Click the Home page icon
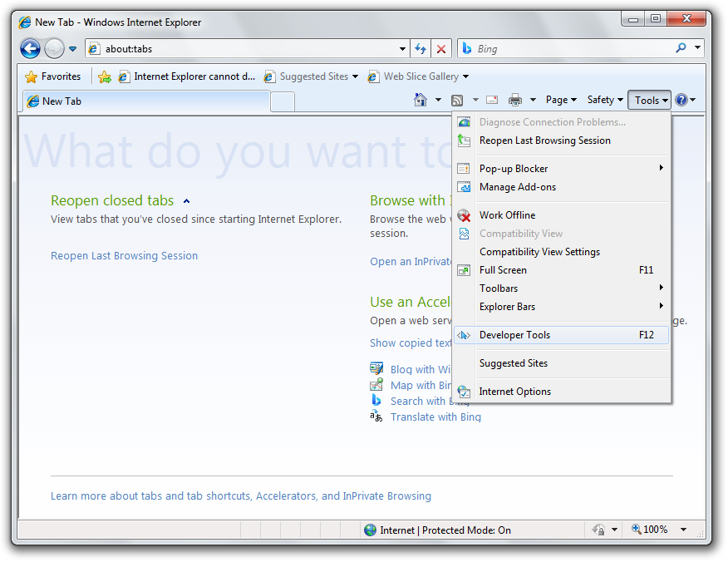This screenshot has height=562, width=728. [x=421, y=100]
